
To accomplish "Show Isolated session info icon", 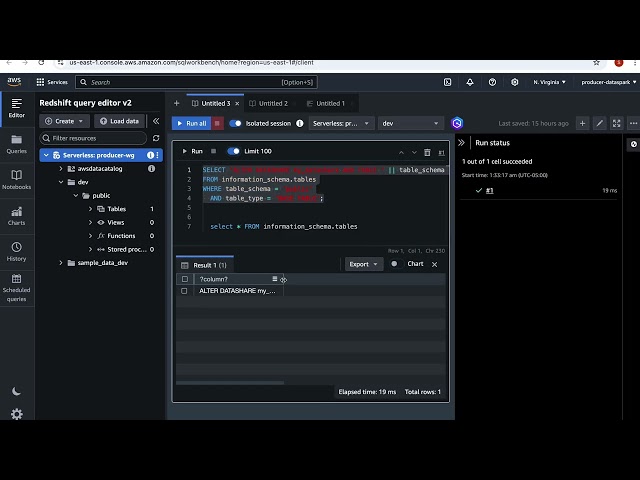I will pyautogui.click(x=300, y=123).
